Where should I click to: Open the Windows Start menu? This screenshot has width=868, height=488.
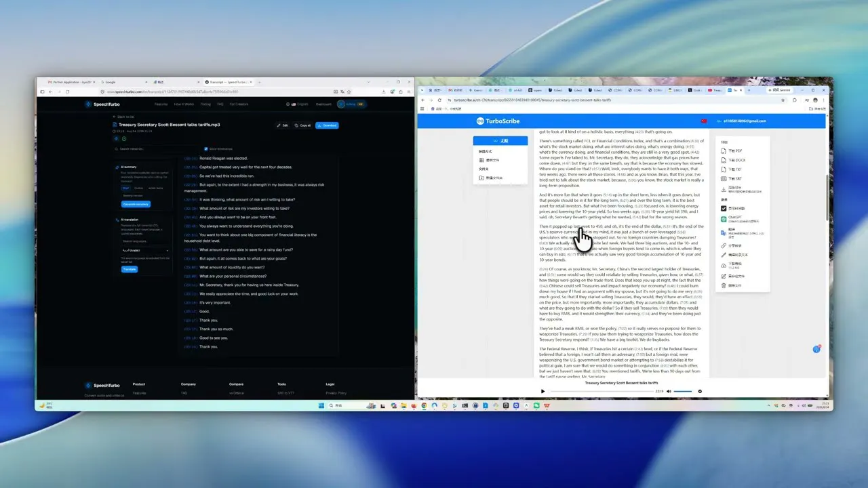321,405
